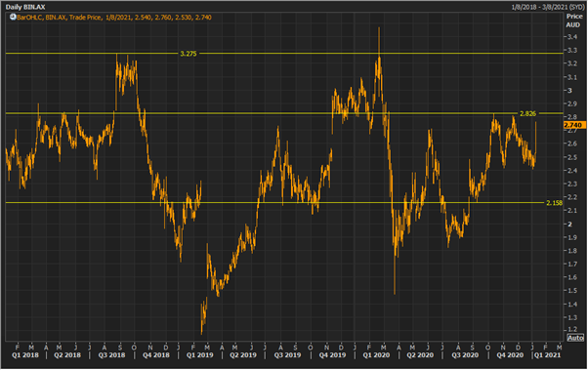Viewport: 588px width, 370px height.
Task: Select the 3.275 horizontal line label
Action: point(189,54)
